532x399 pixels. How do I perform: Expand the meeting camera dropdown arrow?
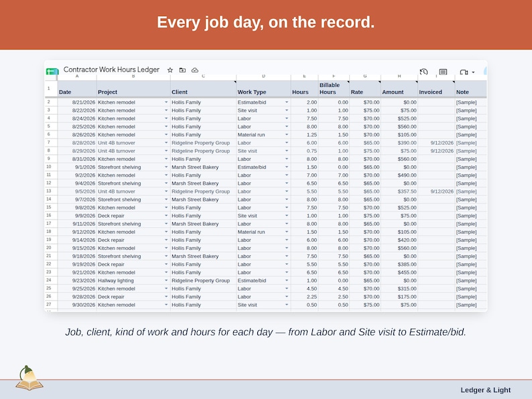coord(473,72)
